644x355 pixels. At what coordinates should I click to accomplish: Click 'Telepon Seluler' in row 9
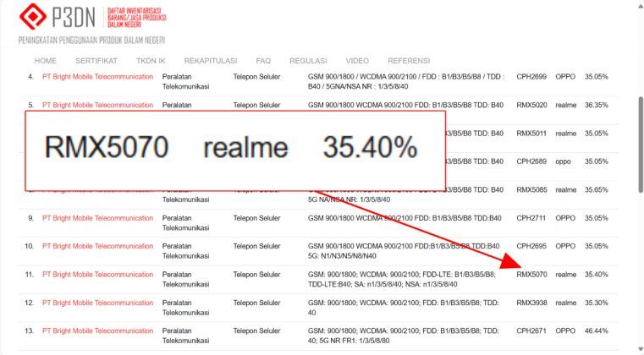tap(256, 218)
